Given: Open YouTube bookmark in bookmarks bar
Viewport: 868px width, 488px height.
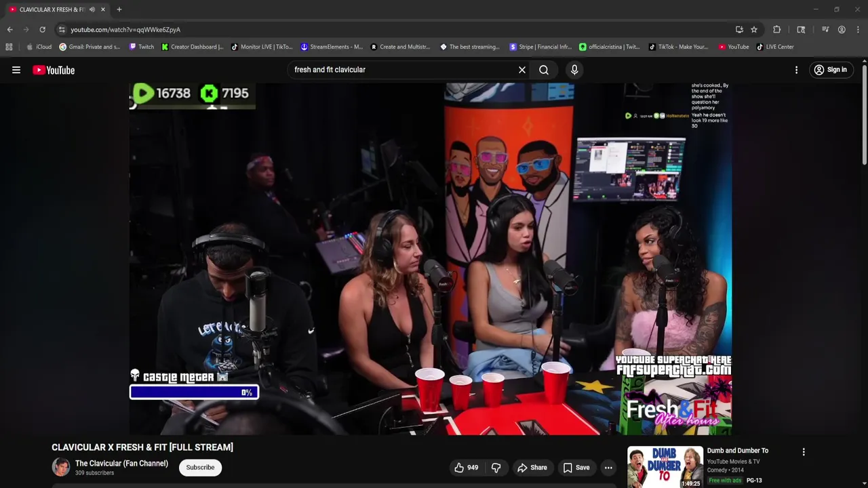Looking at the screenshot, I should (x=734, y=47).
